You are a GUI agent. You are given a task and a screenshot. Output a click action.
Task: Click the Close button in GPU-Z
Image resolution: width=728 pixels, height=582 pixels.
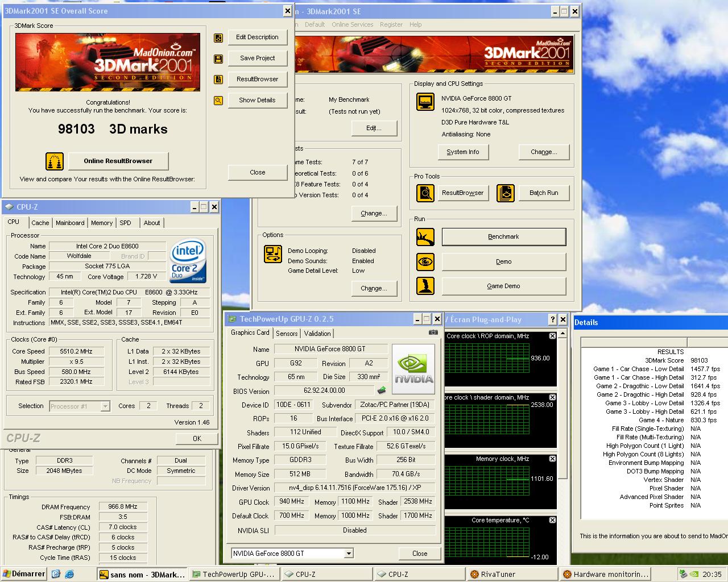pyautogui.click(x=420, y=554)
